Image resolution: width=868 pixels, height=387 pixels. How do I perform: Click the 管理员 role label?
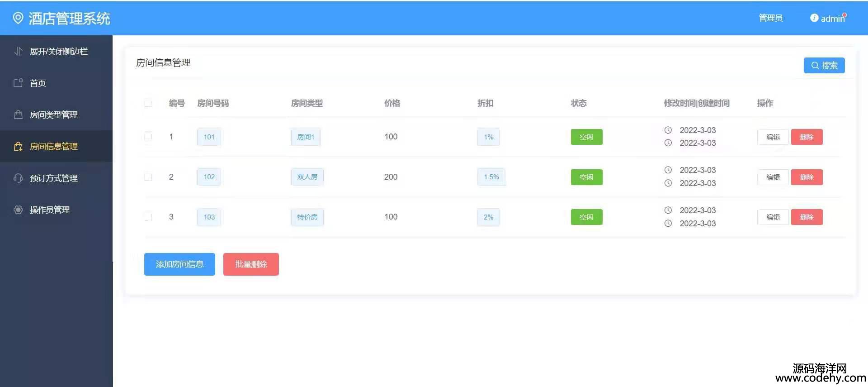(x=771, y=18)
